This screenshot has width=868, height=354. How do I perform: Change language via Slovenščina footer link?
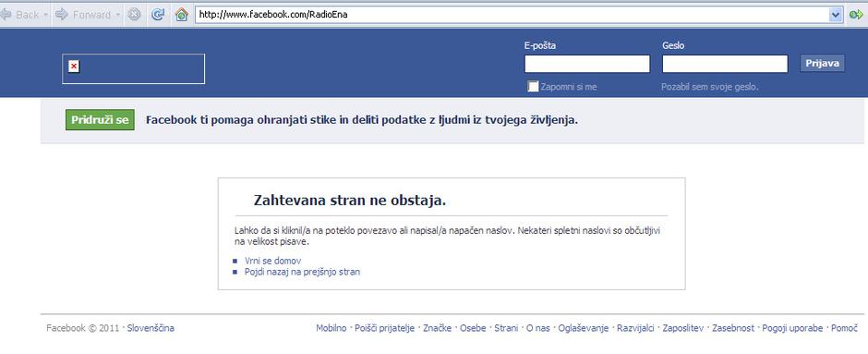[151, 328]
